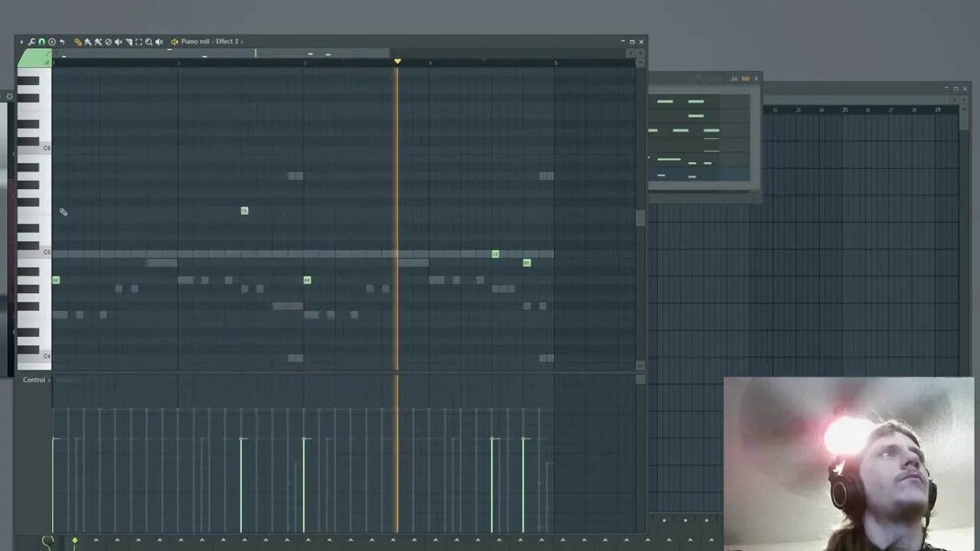980x551 pixels.
Task: Maximize the Playlist window
Action: coord(955,89)
